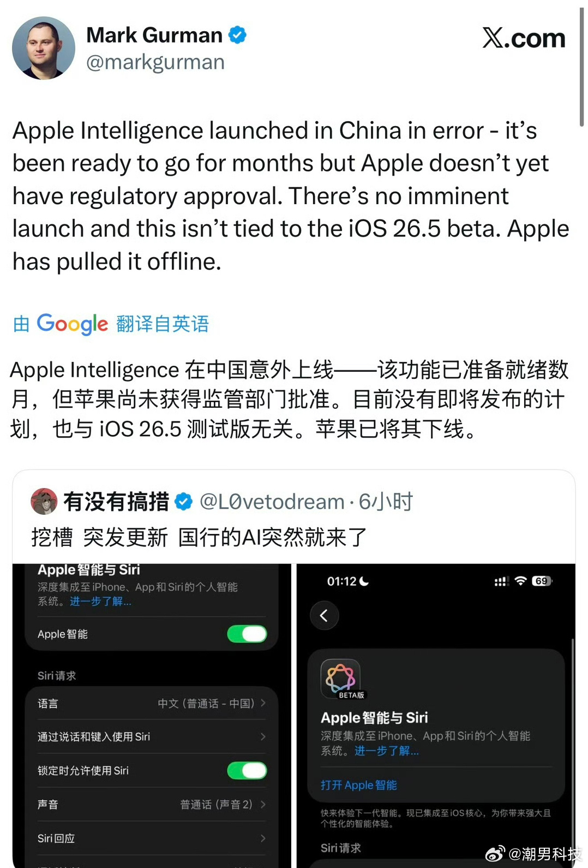Tap 打开 Apple 智能 link
The height and width of the screenshot is (868, 588).
click(x=359, y=785)
